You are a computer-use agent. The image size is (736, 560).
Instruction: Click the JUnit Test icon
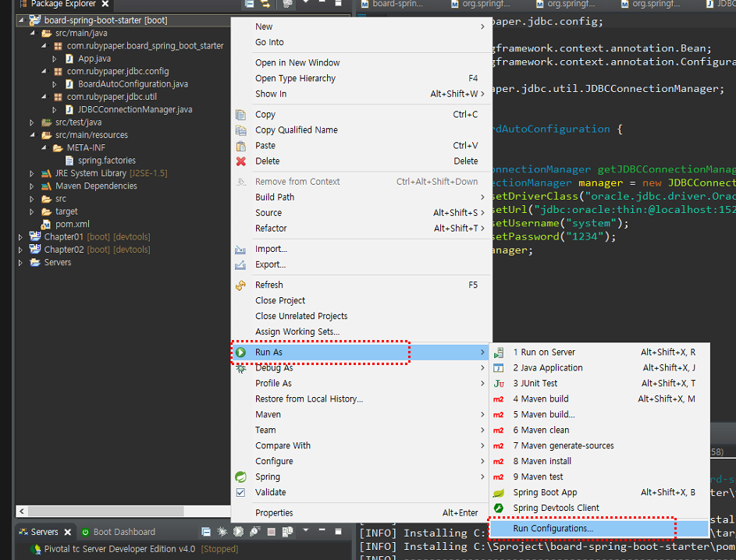(499, 384)
